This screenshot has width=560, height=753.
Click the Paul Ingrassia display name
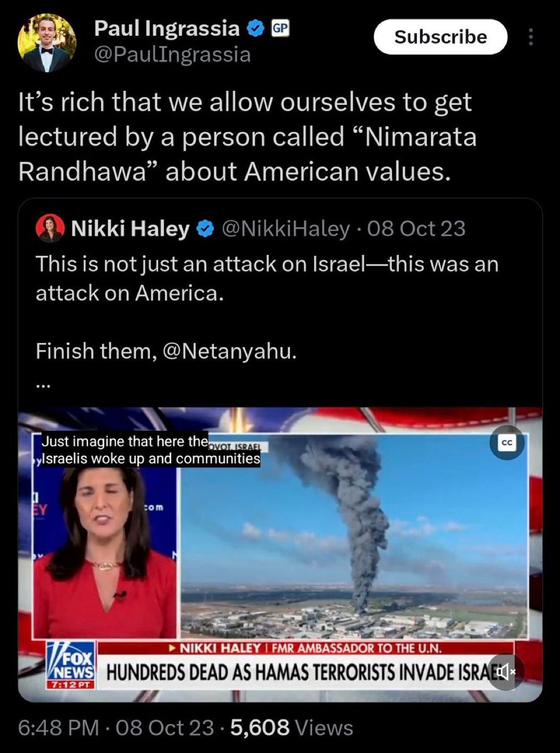pos(167,28)
